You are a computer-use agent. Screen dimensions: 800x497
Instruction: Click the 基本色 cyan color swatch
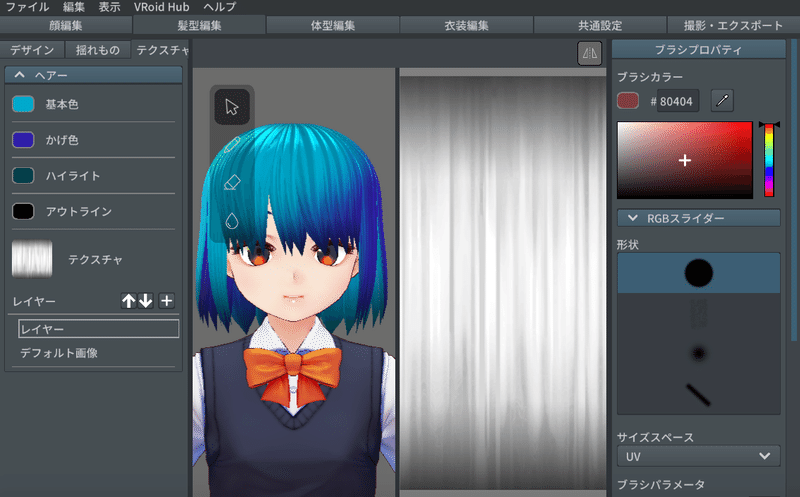point(23,104)
